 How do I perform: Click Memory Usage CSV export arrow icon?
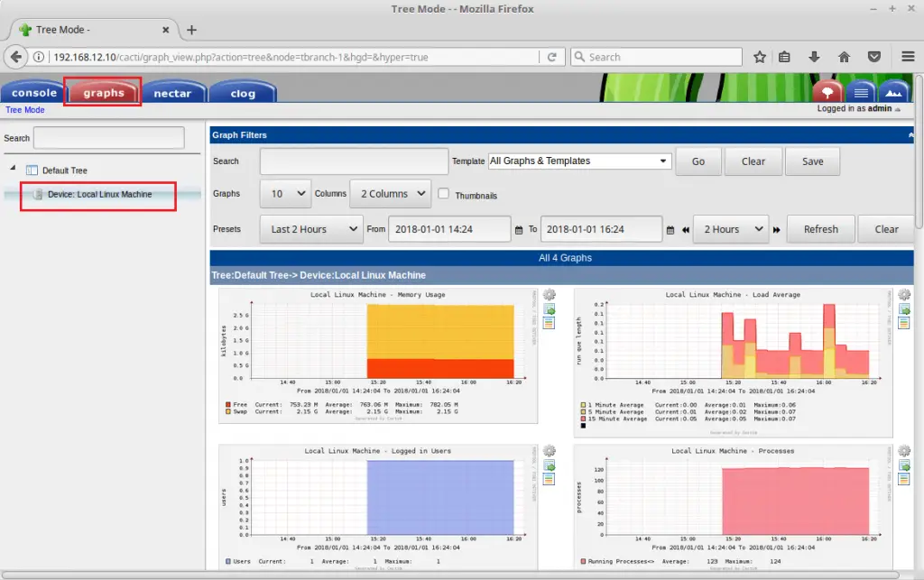(549, 309)
